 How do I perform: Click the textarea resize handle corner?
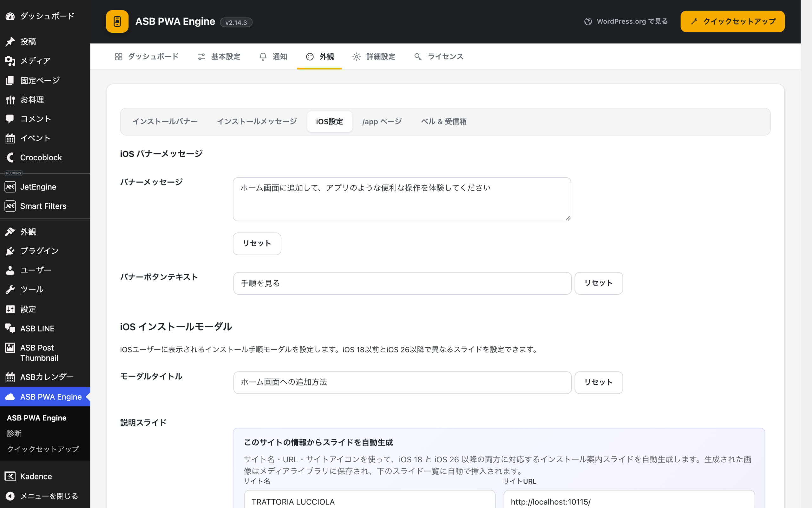pyautogui.click(x=568, y=218)
